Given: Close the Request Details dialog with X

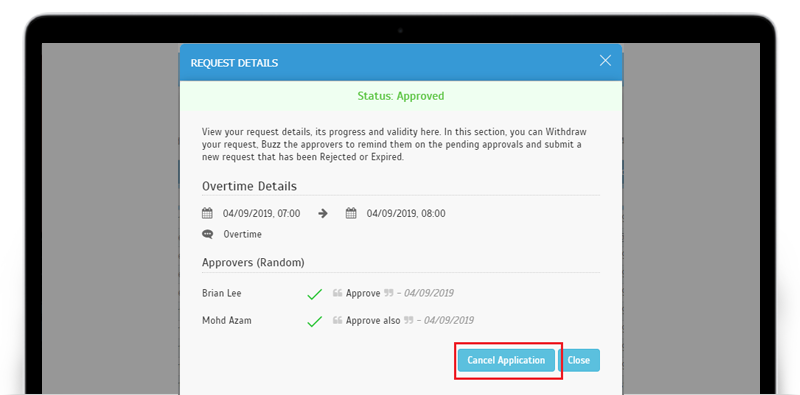Looking at the screenshot, I should tap(605, 61).
